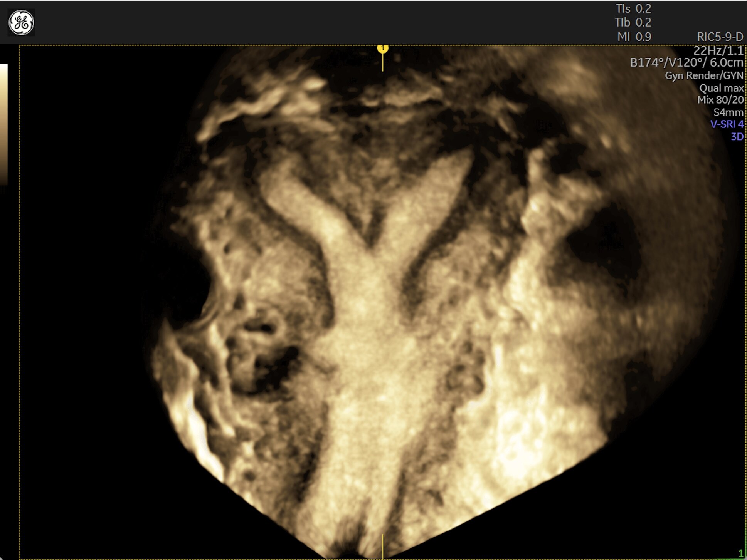Click the Qual max quality setting
This screenshot has height=560, width=747.
click(721, 88)
